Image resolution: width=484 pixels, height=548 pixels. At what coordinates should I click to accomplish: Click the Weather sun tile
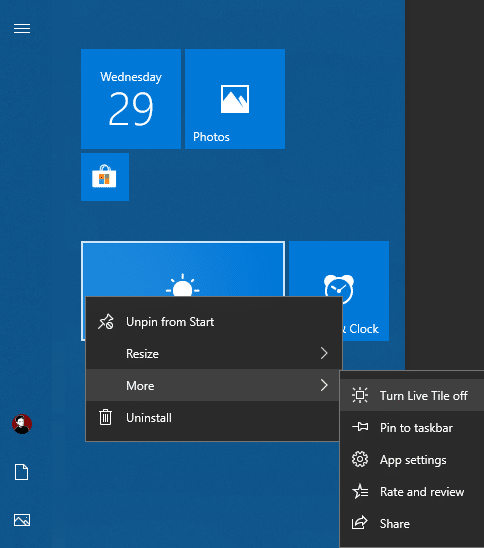point(183,269)
